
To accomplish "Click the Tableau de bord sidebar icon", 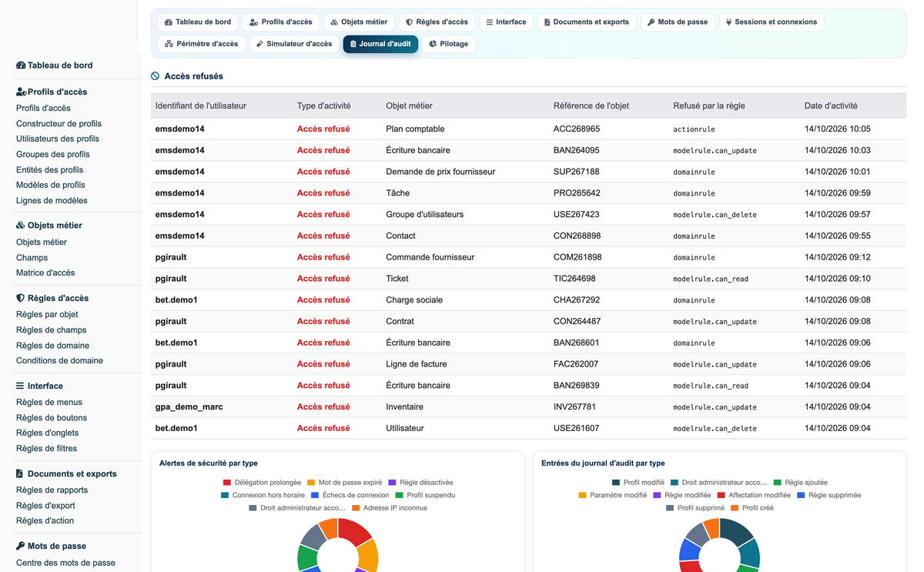I will tap(21, 65).
